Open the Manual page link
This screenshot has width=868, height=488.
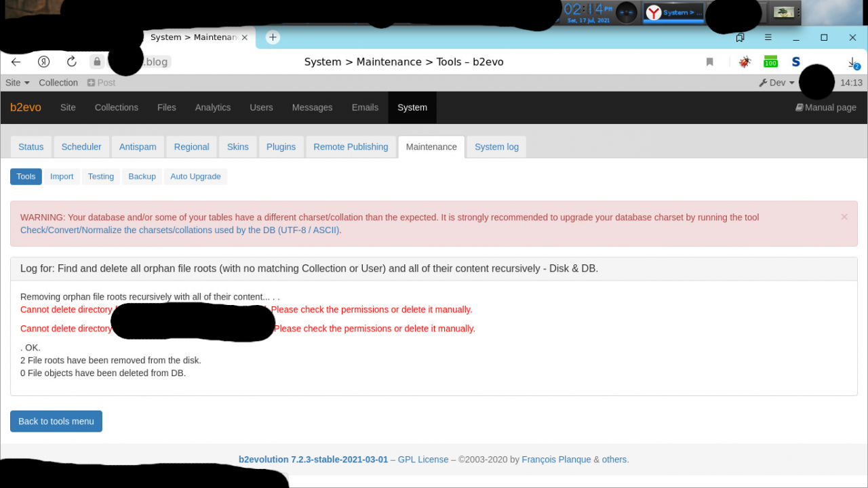coord(826,107)
